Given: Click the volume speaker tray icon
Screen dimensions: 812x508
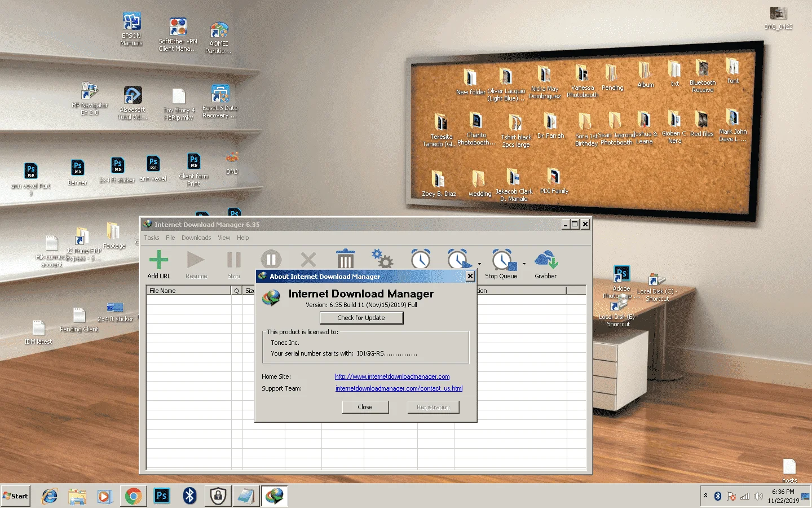Looking at the screenshot, I should tap(758, 496).
